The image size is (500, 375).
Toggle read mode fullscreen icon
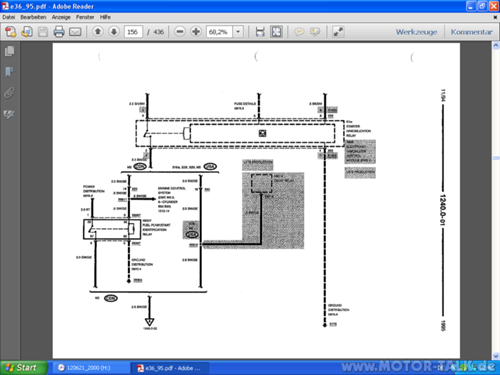pos(338,32)
